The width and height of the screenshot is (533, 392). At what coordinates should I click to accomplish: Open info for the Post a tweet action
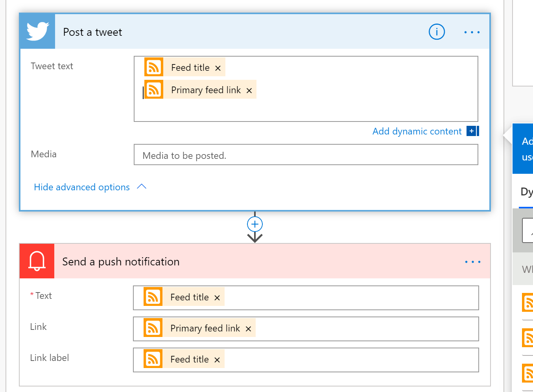tap(437, 32)
